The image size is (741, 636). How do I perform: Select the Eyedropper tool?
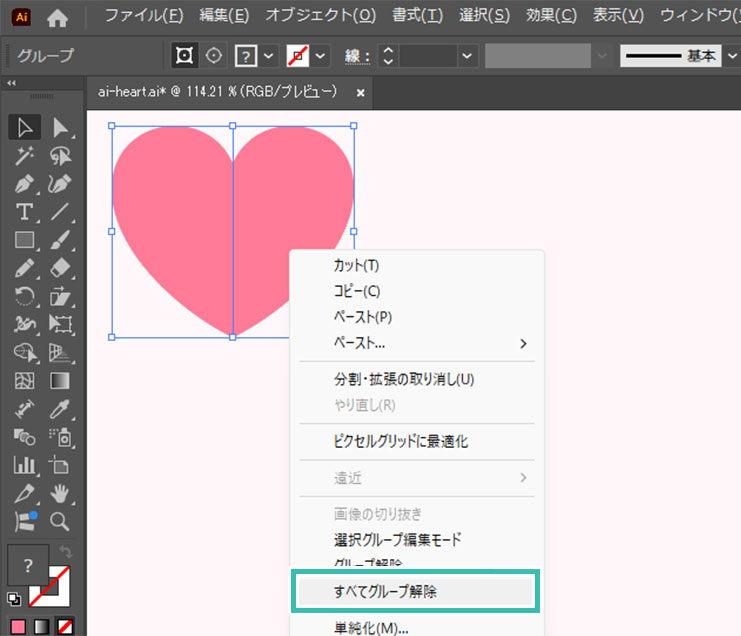click(61, 409)
